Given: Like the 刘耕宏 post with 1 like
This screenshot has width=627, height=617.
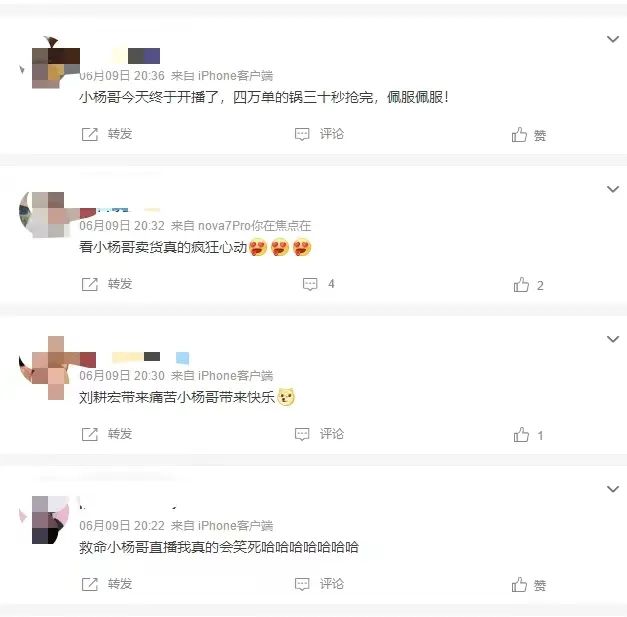Looking at the screenshot, I should (x=521, y=435).
